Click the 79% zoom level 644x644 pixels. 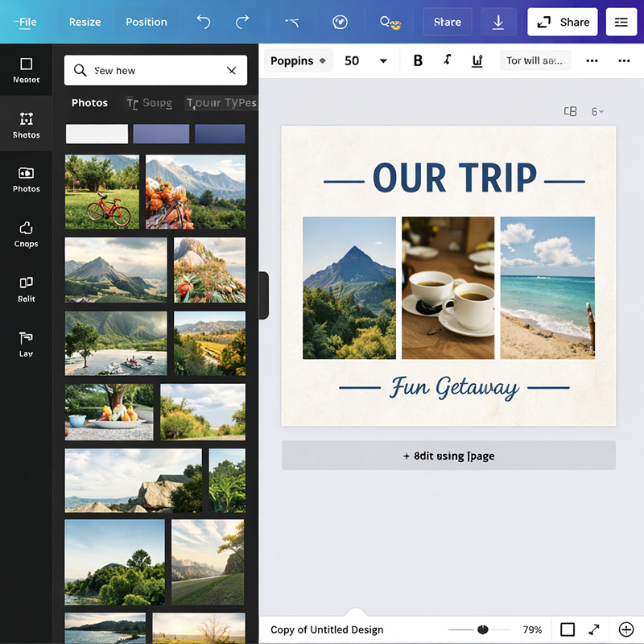(x=532, y=630)
